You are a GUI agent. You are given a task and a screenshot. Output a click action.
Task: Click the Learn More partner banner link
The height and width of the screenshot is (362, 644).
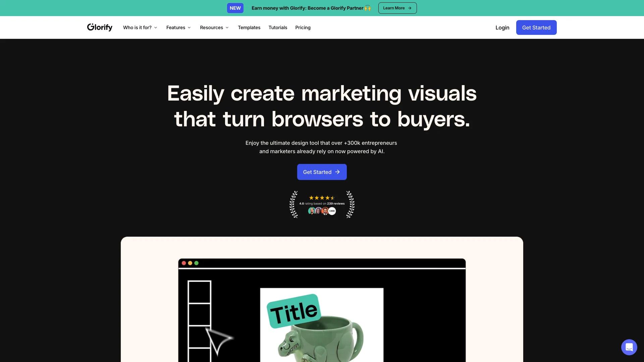pos(397,7)
